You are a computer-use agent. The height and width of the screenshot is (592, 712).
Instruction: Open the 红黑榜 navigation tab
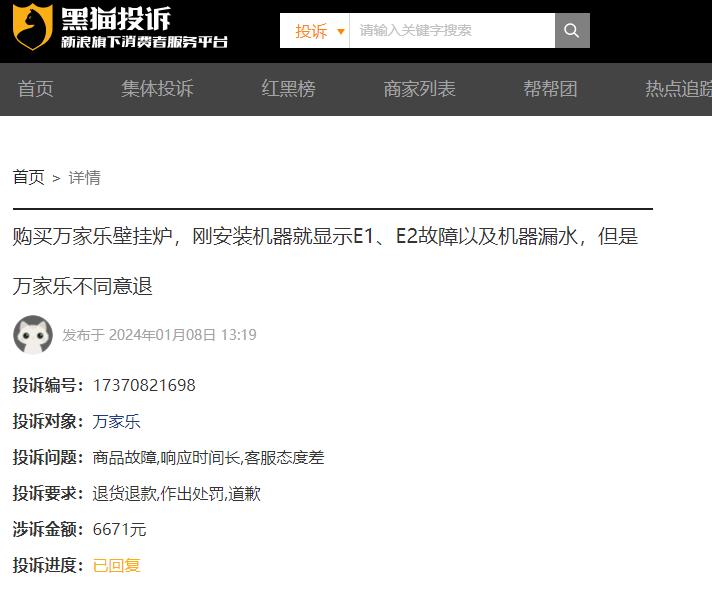pos(288,89)
